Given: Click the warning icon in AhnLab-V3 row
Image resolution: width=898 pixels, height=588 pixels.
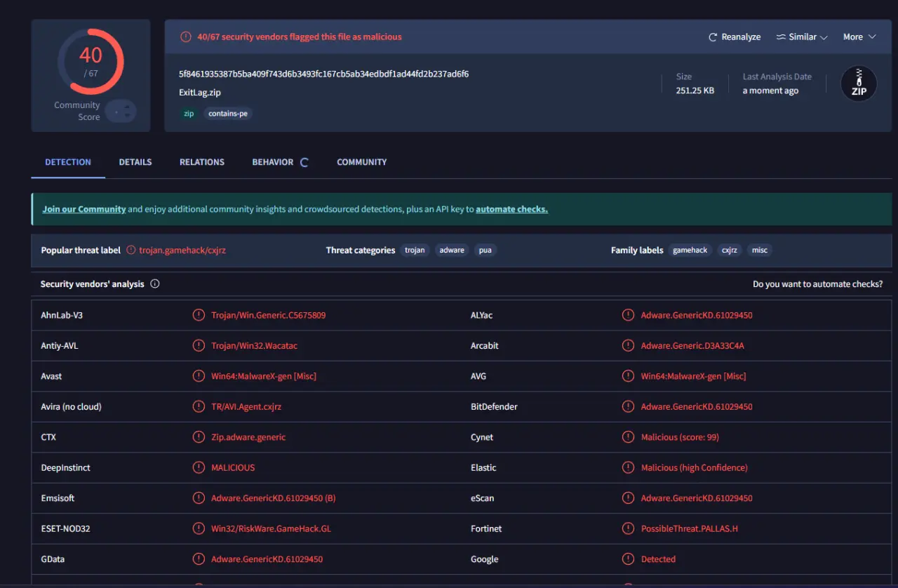Looking at the screenshot, I should point(199,315).
